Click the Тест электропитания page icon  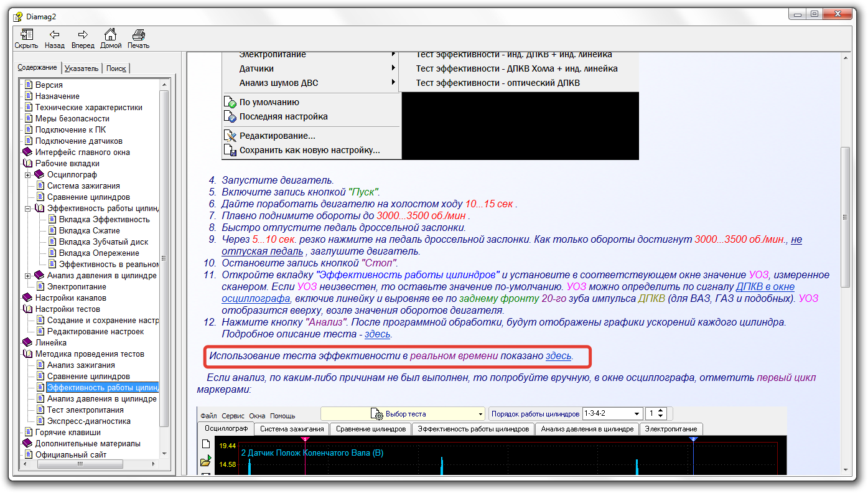tap(40, 410)
